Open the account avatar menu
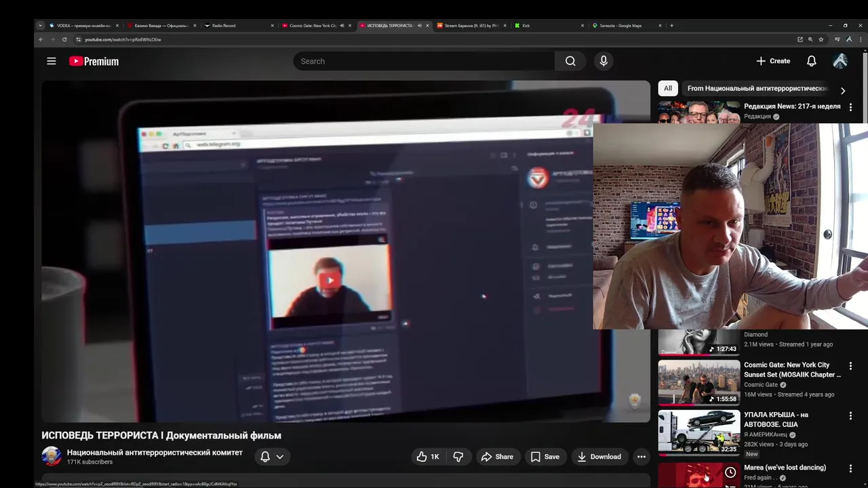 (x=840, y=61)
